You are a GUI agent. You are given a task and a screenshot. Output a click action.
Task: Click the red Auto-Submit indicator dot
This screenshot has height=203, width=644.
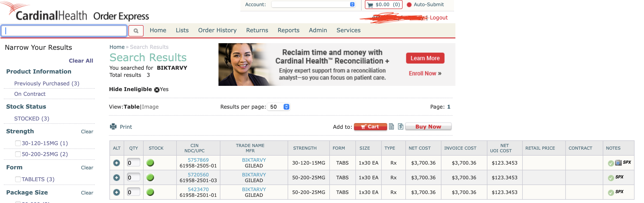(x=409, y=5)
